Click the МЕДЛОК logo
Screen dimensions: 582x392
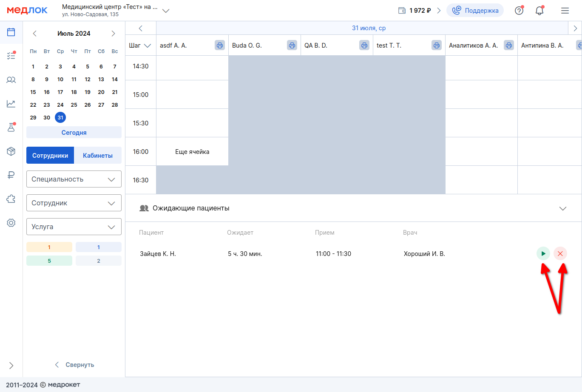[x=27, y=11]
